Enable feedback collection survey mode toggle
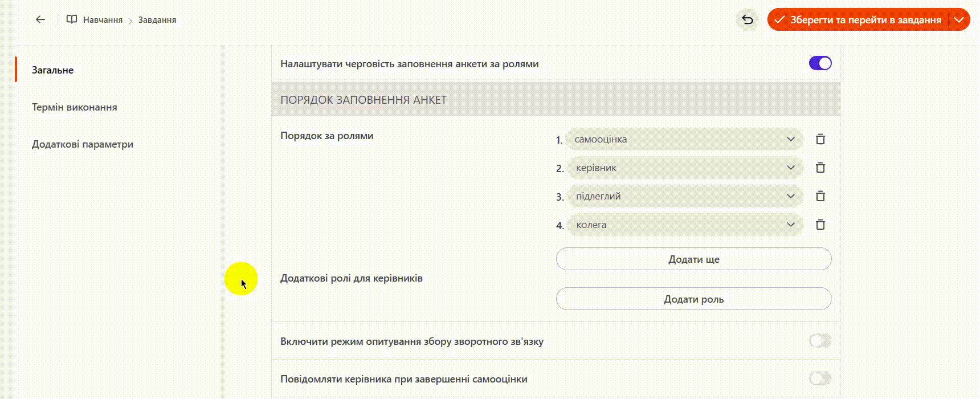This screenshot has width=980, height=399. coord(820,341)
